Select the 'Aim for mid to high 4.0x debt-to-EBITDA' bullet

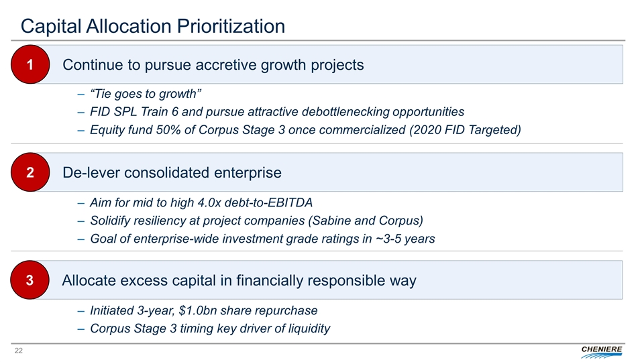(201, 202)
